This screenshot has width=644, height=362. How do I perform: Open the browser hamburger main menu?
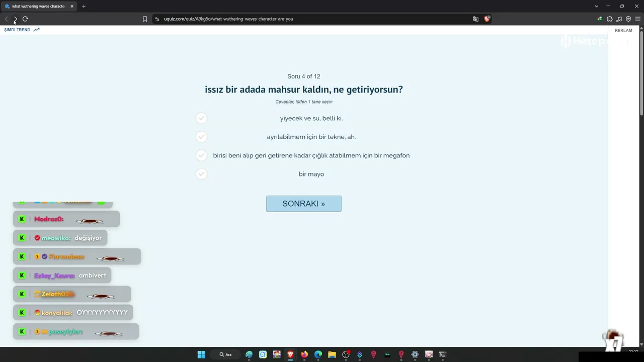638,19
